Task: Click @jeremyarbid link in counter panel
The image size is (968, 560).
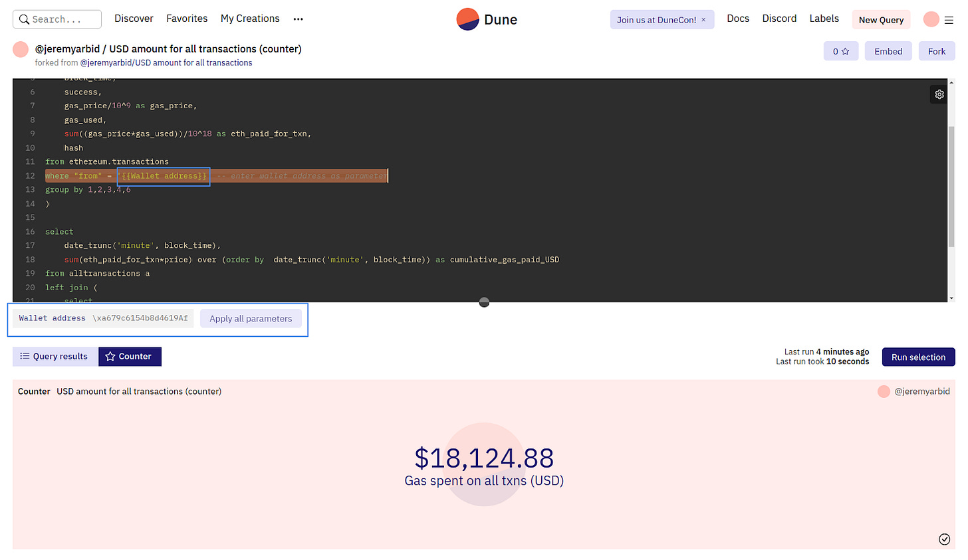Action: click(x=921, y=391)
